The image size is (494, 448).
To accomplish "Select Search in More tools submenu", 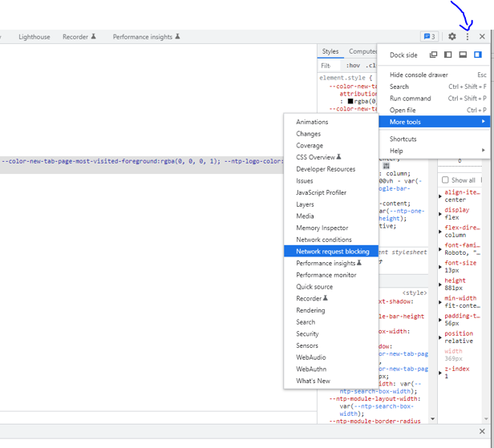I will pos(331,322).
